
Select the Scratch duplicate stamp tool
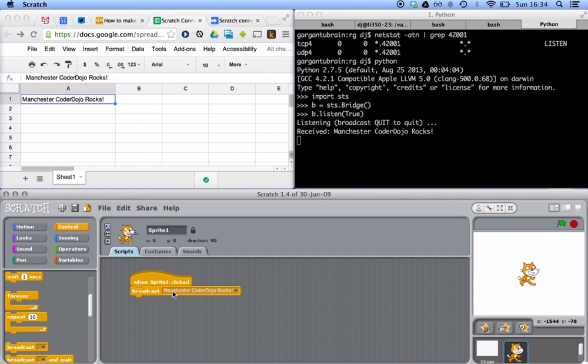tap(479, 208)
